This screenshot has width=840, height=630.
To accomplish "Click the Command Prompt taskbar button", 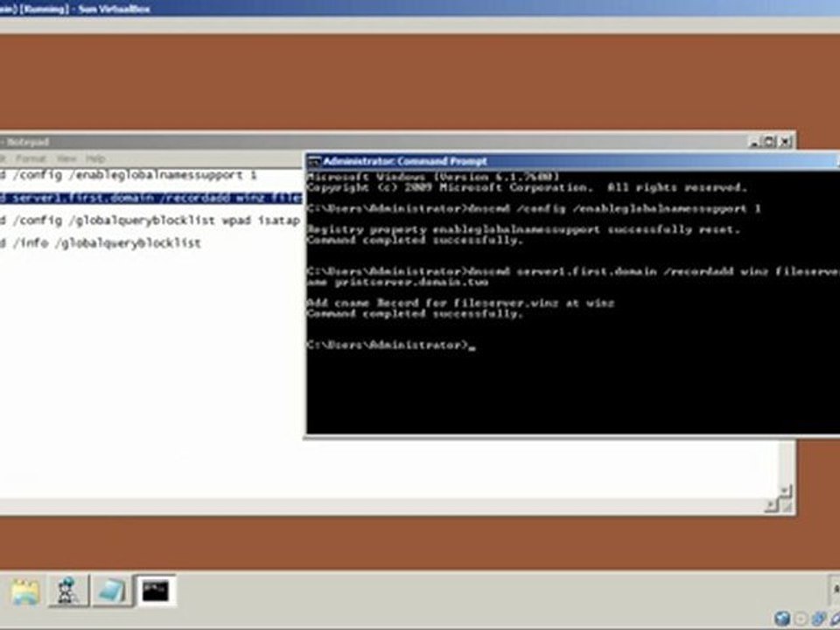I will click(x=156, y=591).
